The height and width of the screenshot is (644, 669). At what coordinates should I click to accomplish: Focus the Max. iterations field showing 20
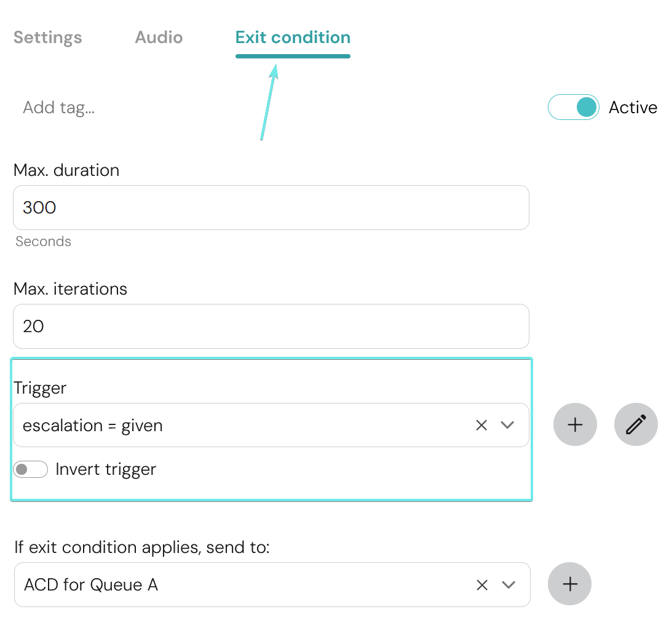pyautogui.click(x=271, y=327)
